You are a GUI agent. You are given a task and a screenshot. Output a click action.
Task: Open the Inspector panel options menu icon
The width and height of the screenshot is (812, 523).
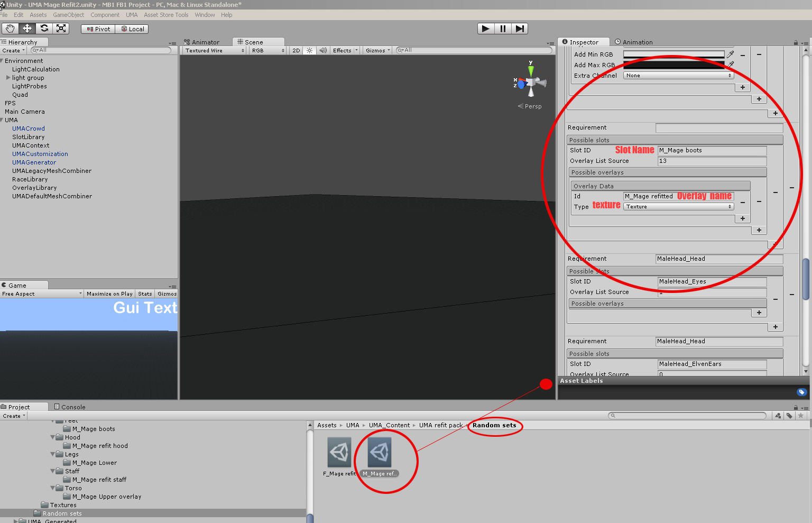point(805,43)
